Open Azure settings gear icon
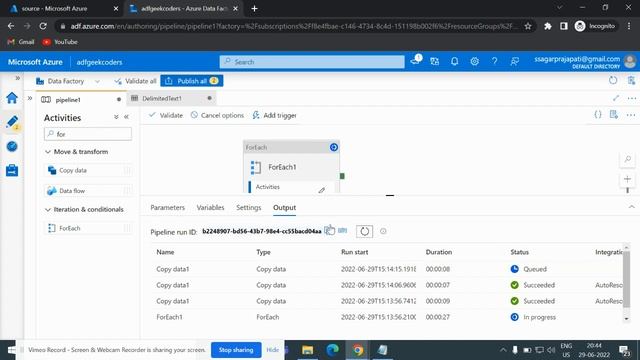The image size is (640, 360). point(474,61)
